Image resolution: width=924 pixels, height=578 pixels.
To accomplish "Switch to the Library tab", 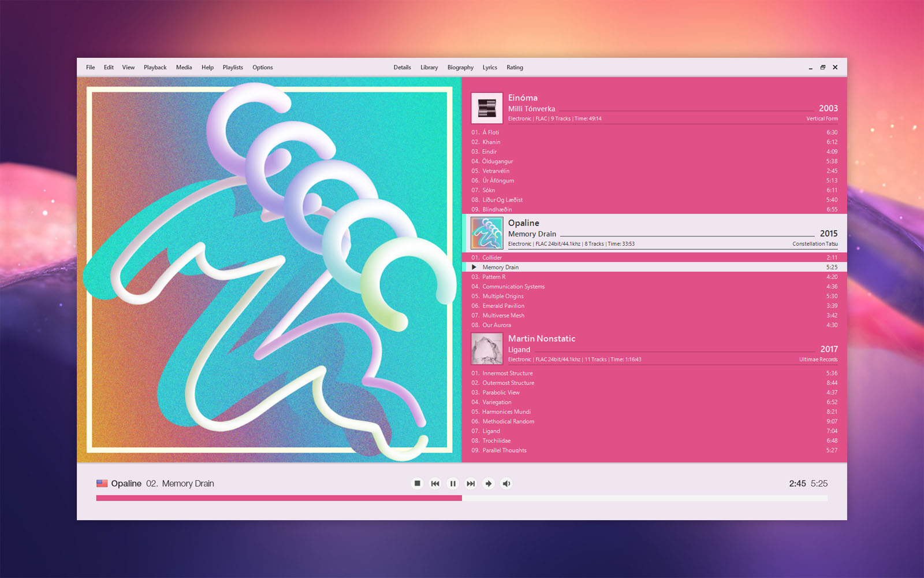I will 429,67.
